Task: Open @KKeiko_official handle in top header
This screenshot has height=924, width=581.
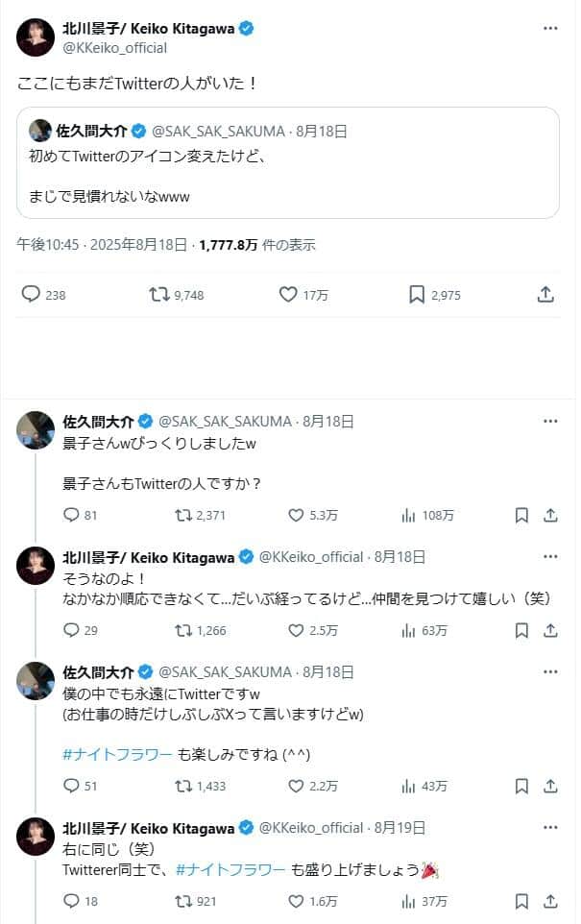Action: pos(115,47)
